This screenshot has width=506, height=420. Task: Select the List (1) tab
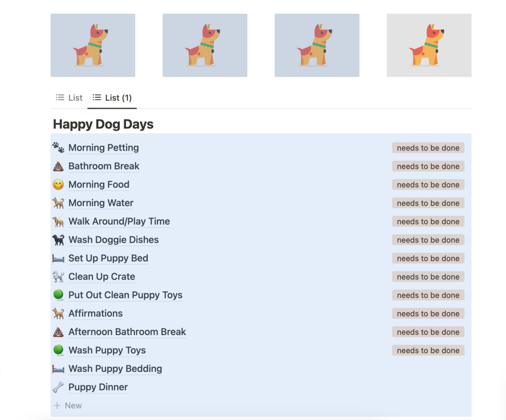point(112,98)
